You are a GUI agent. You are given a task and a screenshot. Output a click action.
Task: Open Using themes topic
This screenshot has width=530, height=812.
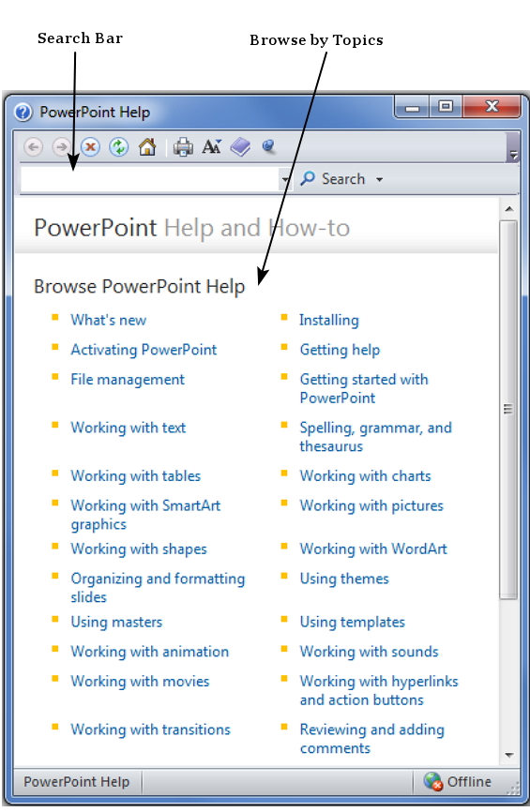pyautogui.click(x=344, y=579)
